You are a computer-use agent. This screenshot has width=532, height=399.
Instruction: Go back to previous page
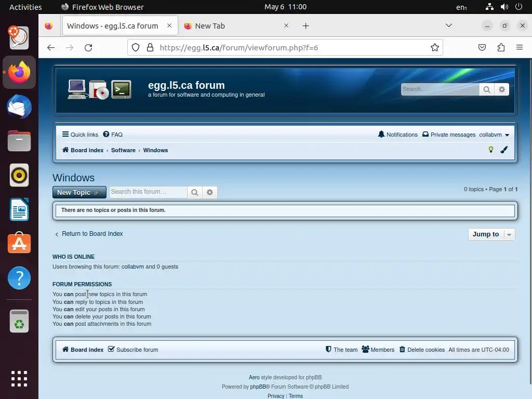51,47
